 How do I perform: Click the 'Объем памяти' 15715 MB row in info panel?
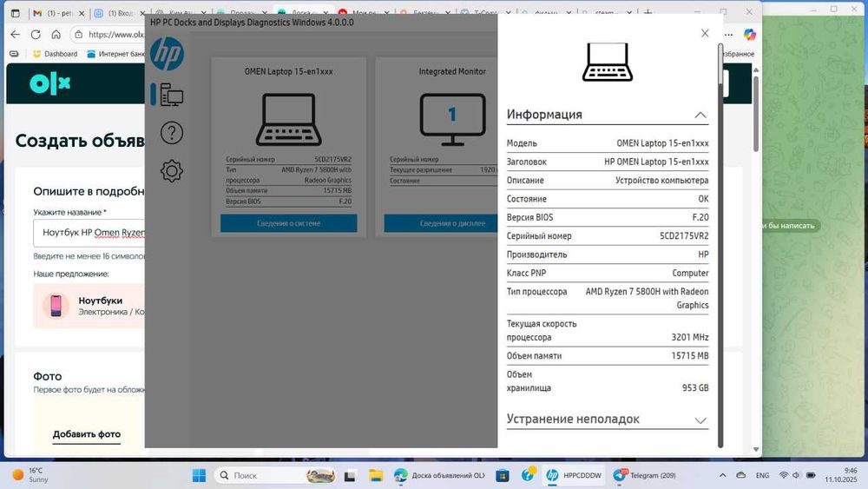tap(608, 355)
